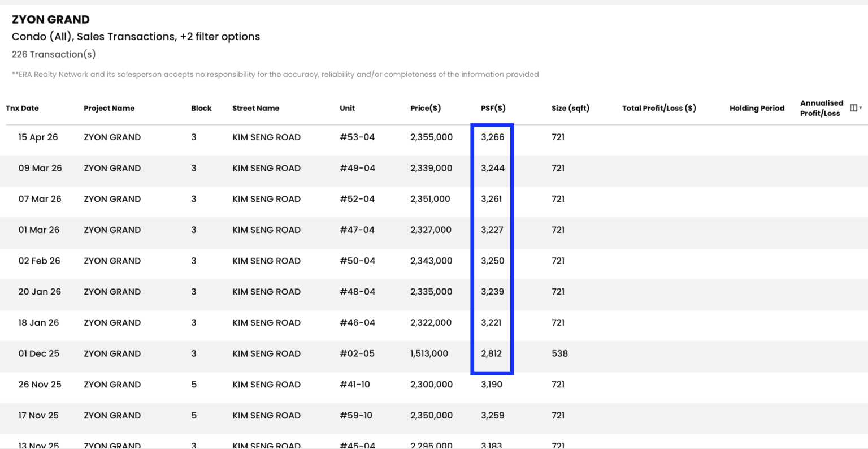
Task: Click unit #49-04
Action: pos(357,168)
